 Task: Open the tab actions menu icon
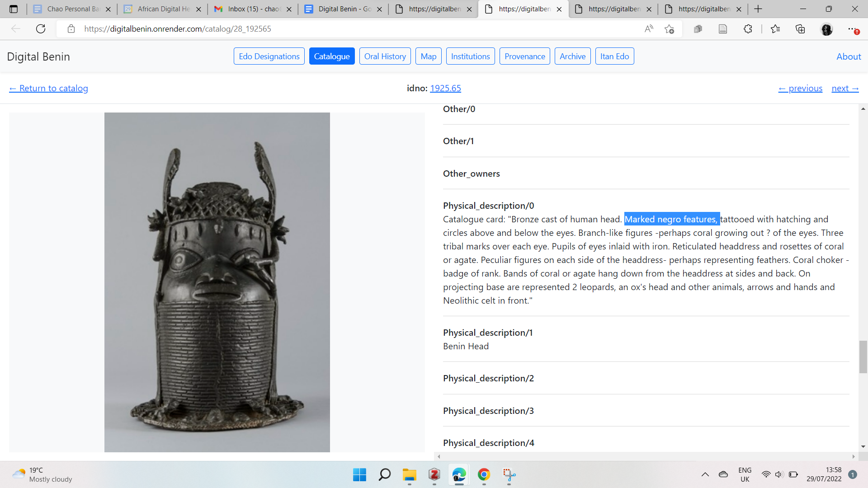pos(14,9)
